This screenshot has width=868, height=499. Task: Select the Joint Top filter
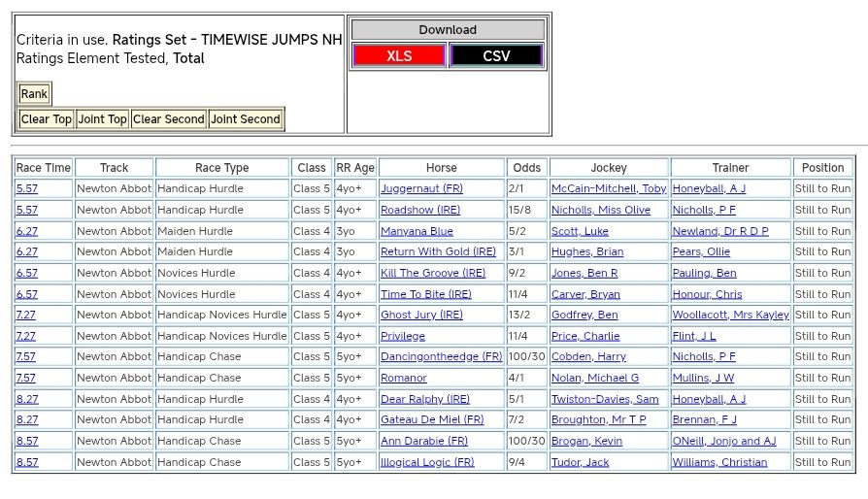pos(102,119)
